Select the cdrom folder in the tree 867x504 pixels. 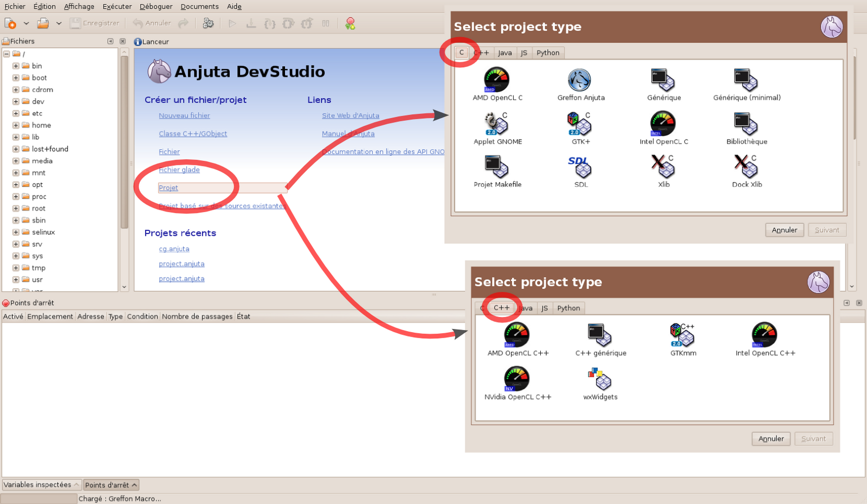coord(42,90)
